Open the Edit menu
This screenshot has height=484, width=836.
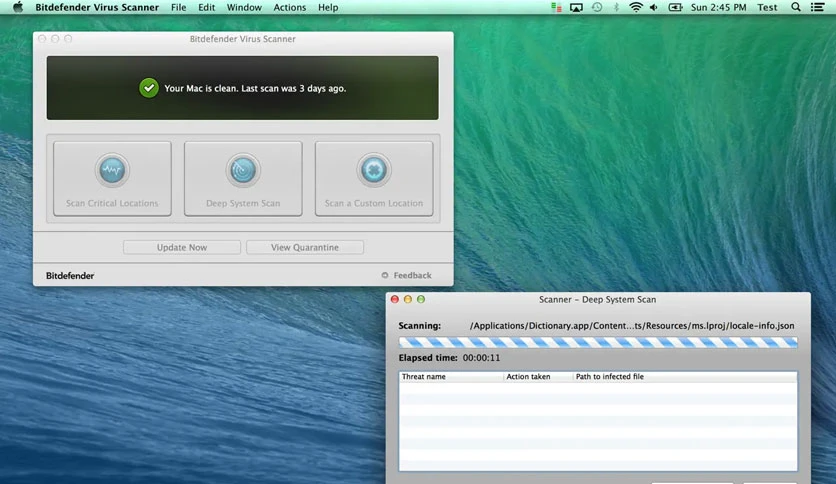tap(206, 7)
